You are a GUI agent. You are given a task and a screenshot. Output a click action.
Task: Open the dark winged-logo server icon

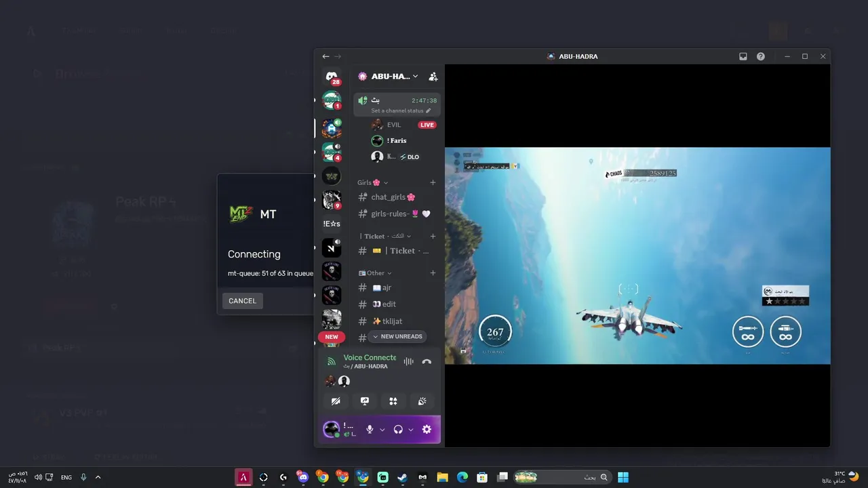click(332, 176)
